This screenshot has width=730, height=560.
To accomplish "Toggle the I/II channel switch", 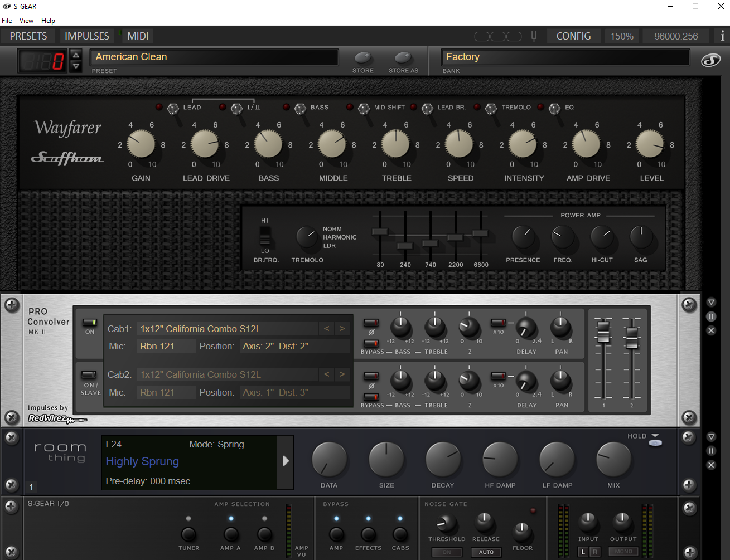I will [237, 108].
